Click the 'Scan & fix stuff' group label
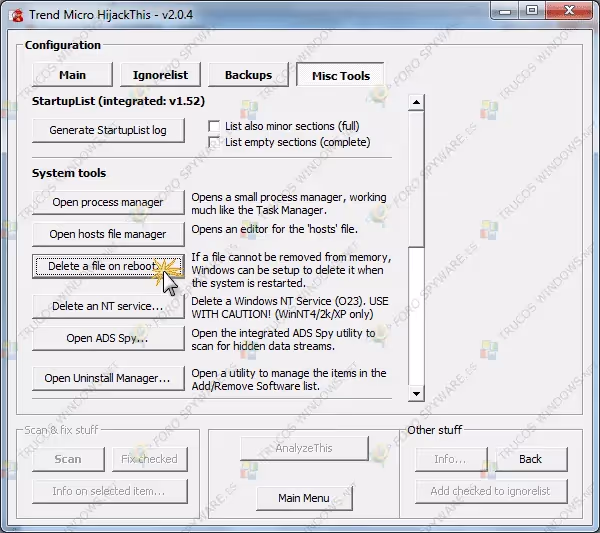The image size is (600, 533). tap(61, 430)
